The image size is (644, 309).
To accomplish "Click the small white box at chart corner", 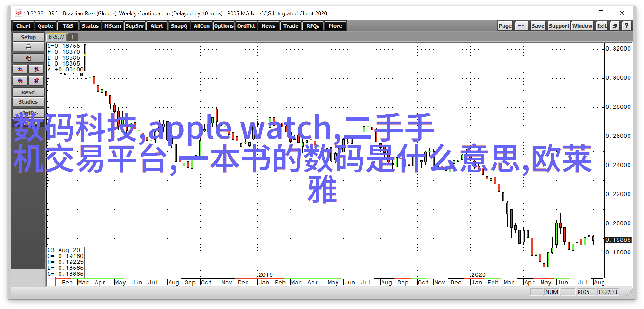I will [x=51, y=281].
